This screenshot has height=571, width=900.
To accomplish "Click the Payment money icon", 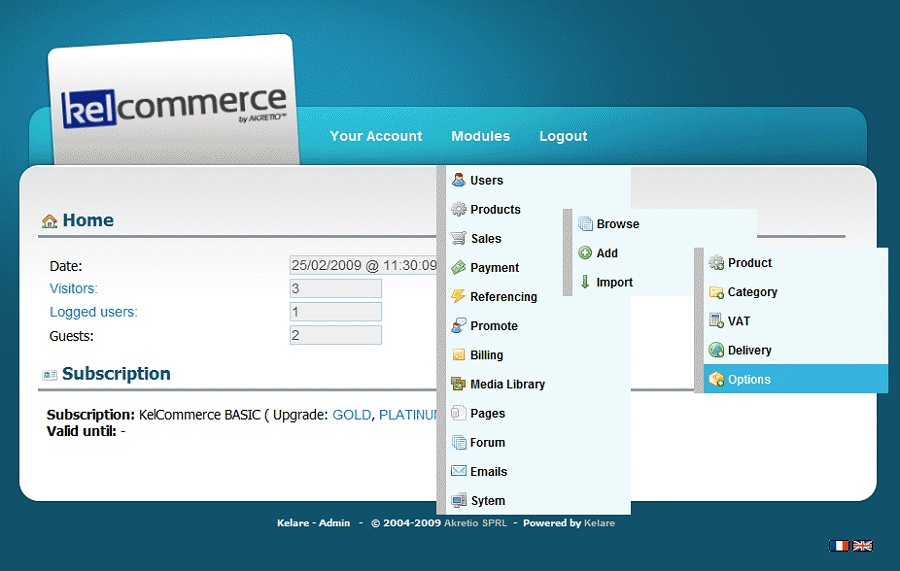I will point(459,267).
